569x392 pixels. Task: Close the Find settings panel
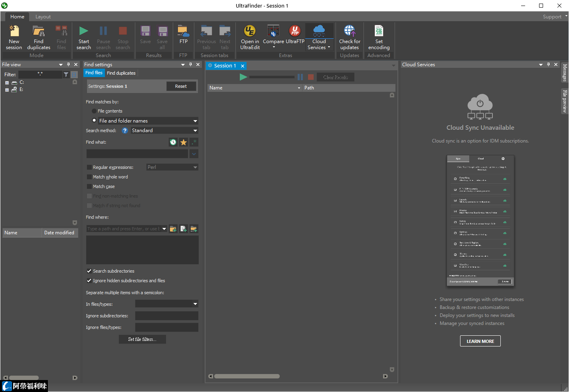click(198, 65)
